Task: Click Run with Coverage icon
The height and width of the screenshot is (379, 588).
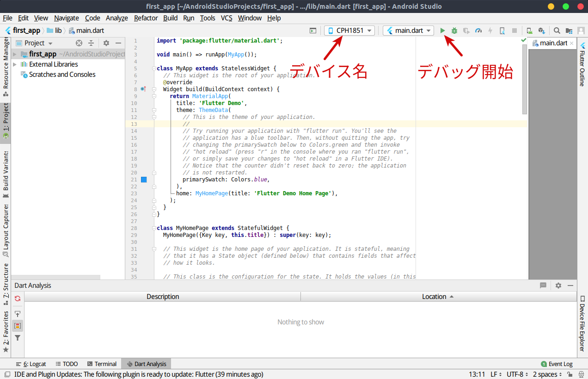Action: (x=466, y=31)
